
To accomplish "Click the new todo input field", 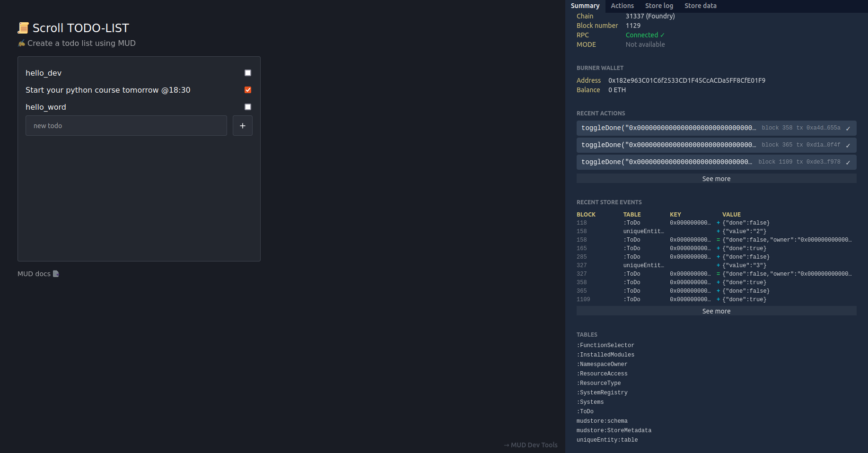I will coord(126,126).
